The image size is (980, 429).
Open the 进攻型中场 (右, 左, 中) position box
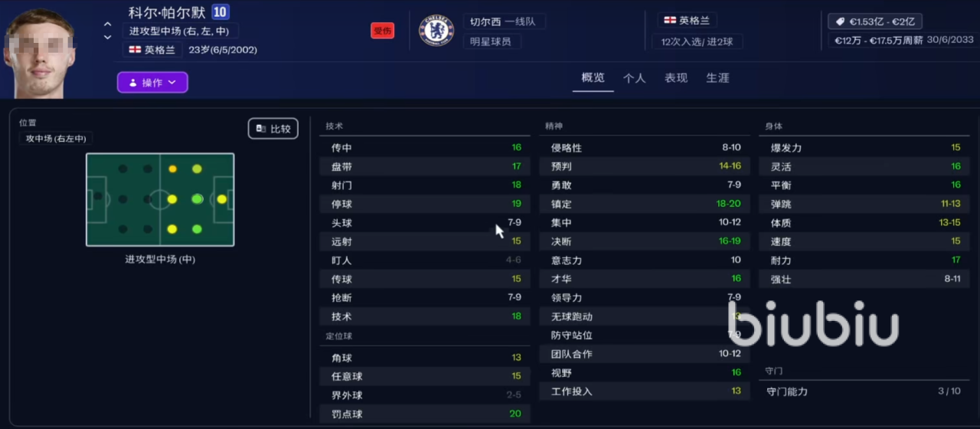pyautogui.click(x=181, y=31)
